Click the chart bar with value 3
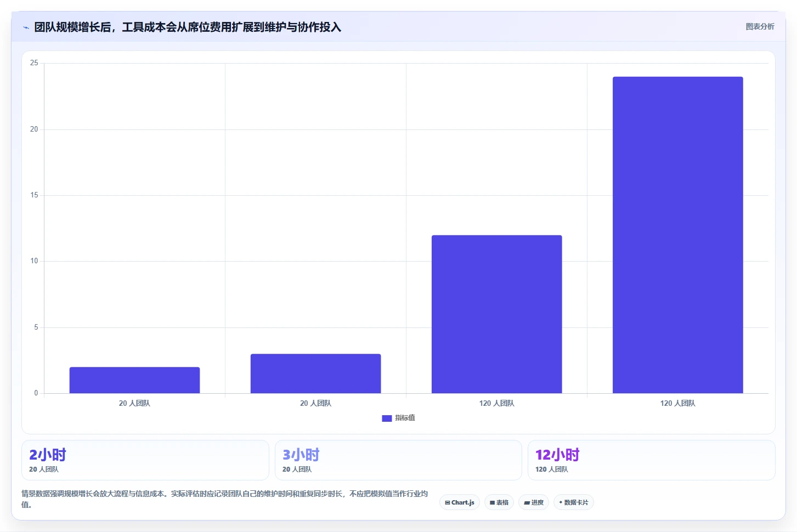797x532 pixels. (x=315, y=373)
